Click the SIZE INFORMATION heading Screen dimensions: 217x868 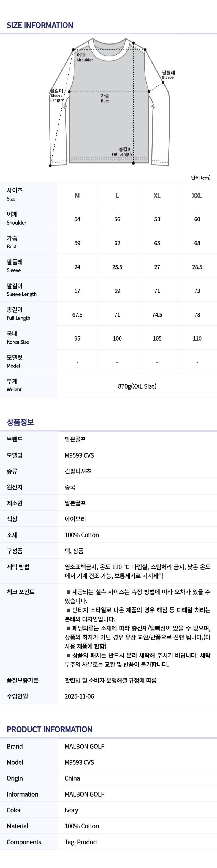tap(40, 25)
